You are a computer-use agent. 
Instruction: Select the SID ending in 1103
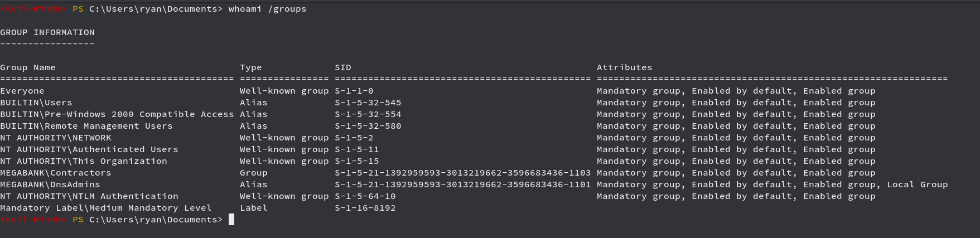[x=463, y=173]
